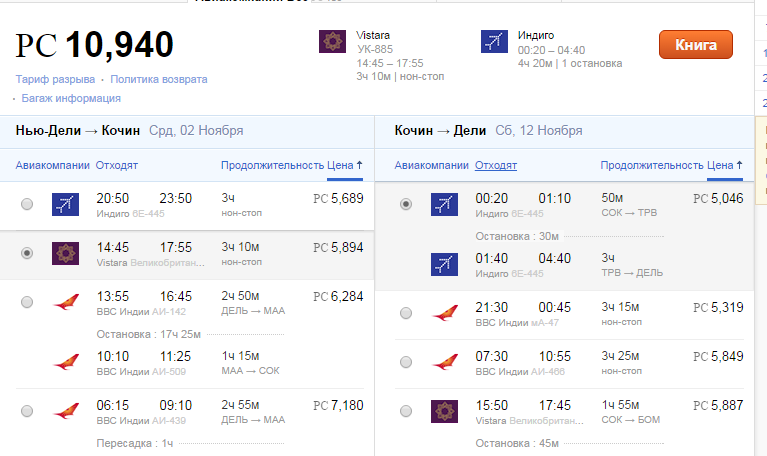The width and height of the screenshot is (767, 456).
Task: Sort outbound flights by Цена
Action: (x=344, y=165)
